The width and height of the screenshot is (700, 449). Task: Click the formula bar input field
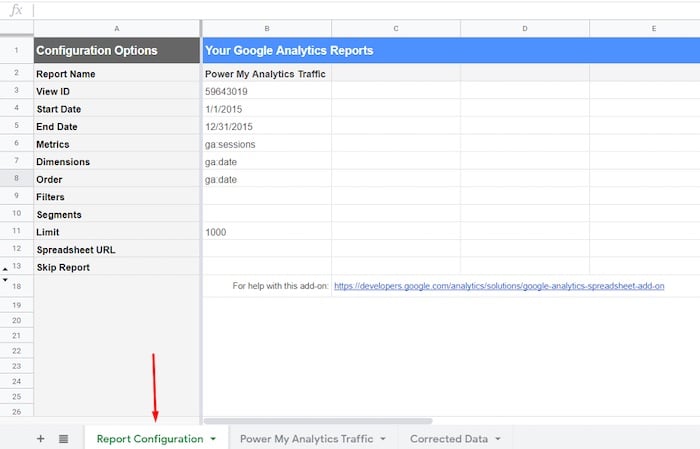coord(366,10)
